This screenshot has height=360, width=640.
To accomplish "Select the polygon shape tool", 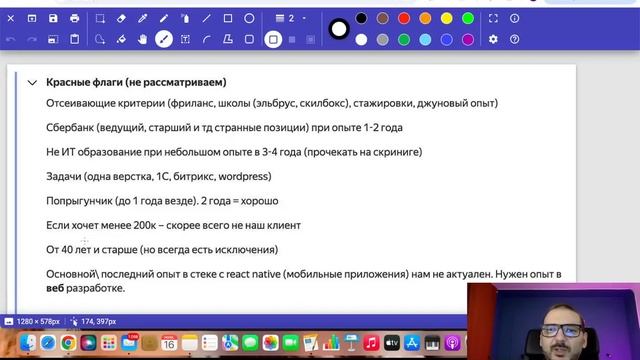I will pyautogui.click(x=228, y=40).
